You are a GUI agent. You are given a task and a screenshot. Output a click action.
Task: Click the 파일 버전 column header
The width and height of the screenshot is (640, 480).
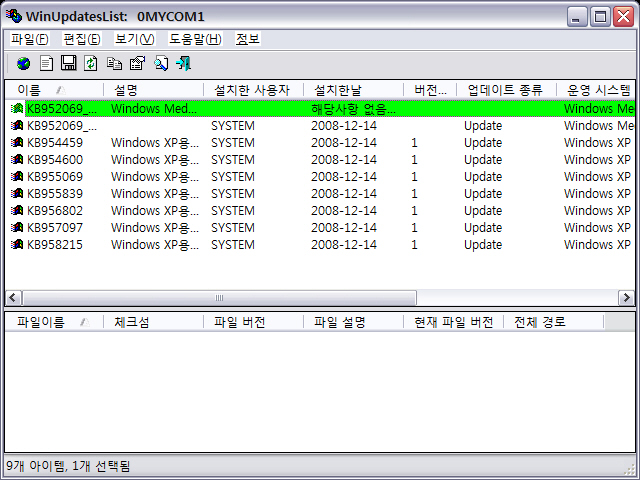(253, 322)
